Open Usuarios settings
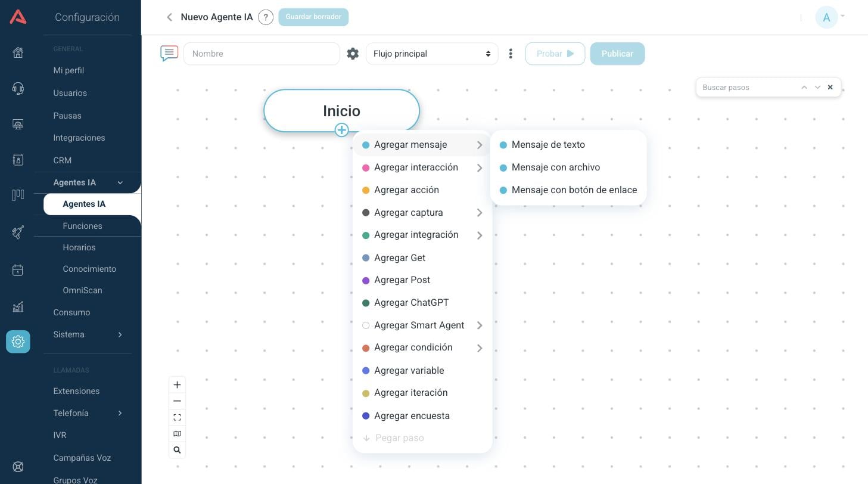Screen dimensions: 868x484 pyautogui.click(x=70, y=93)
